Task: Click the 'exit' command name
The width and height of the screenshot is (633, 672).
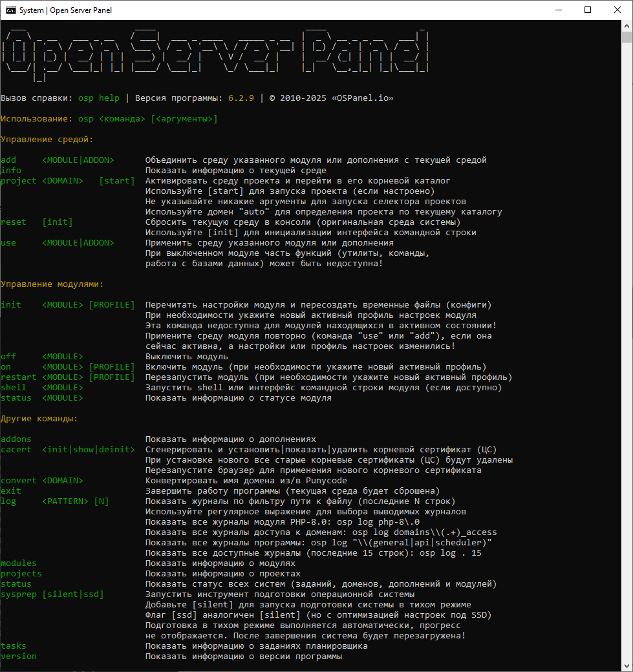Action: click(x=11, y=490)
